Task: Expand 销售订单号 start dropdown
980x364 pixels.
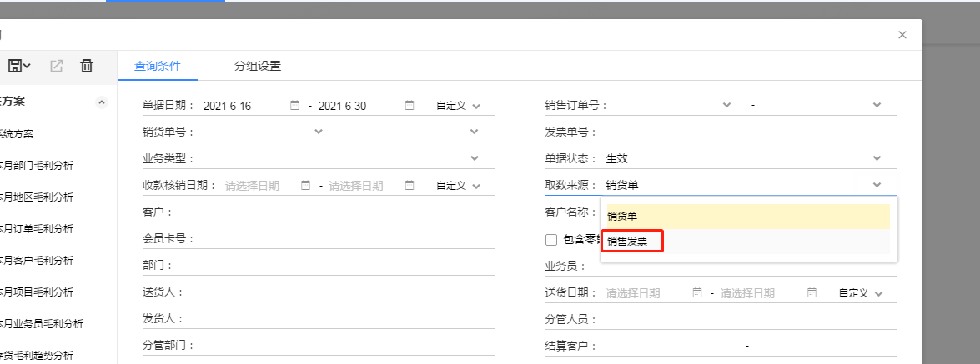Action: coord(726,106)
